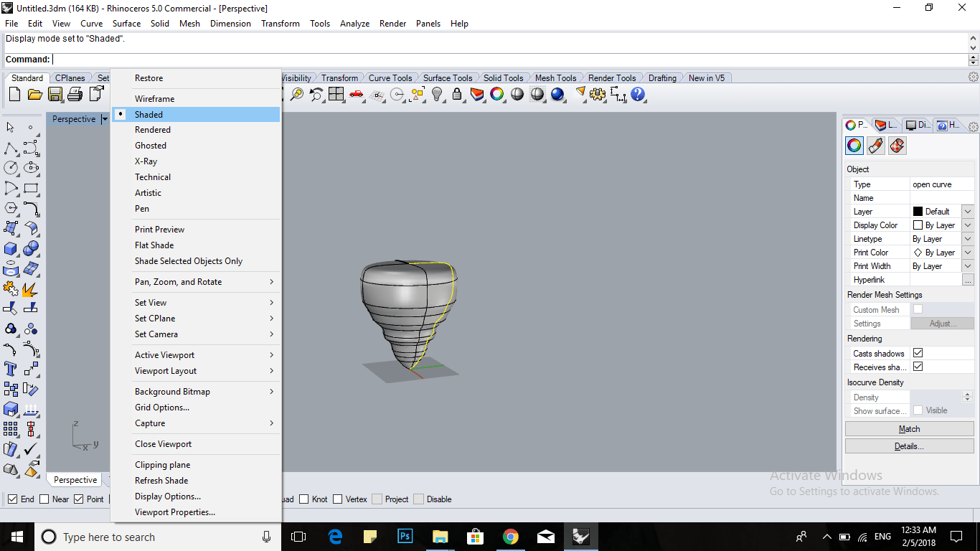Toggle the Disable osnap checkbox
The image size is (980, 551).
419,499
